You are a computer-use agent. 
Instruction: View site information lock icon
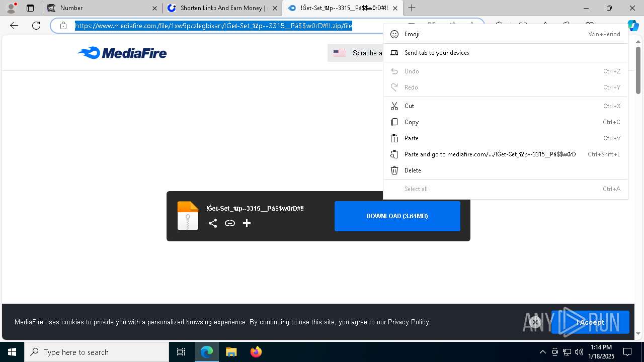click(63, 26)
